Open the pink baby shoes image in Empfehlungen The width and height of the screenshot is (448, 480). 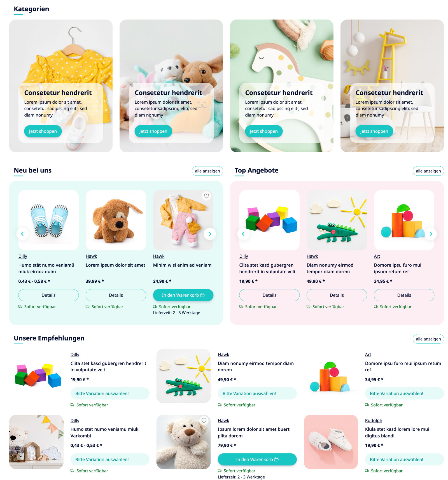[331, 442]
